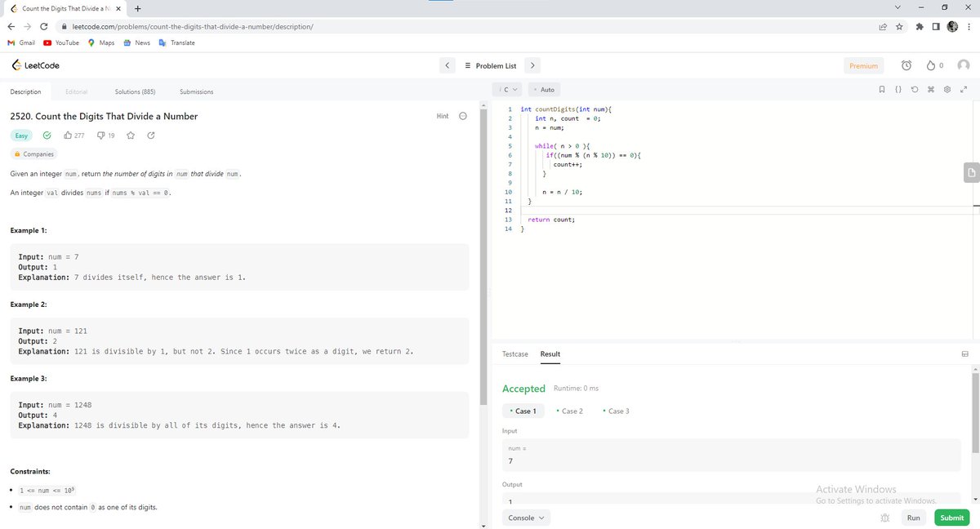
Task: Open the Editorial tab
Action: [76, 91]
